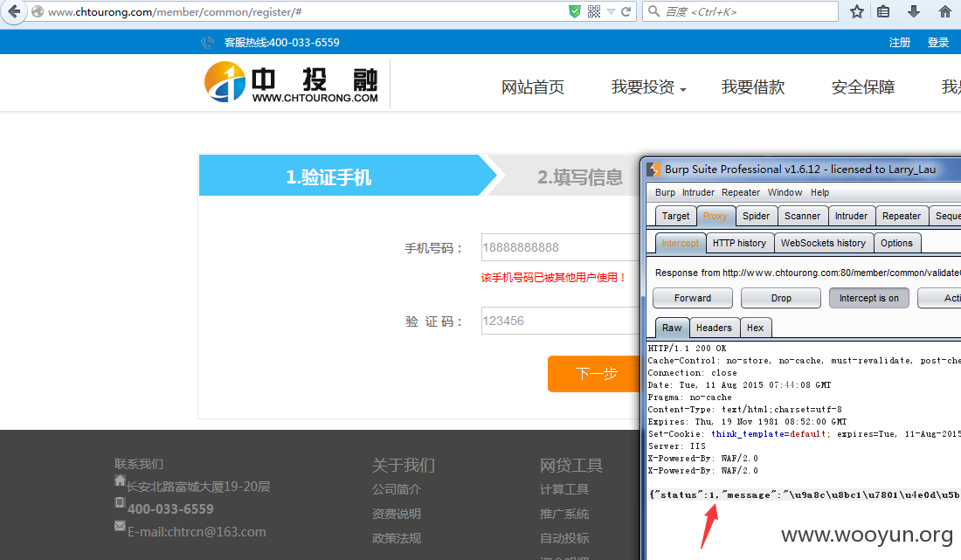Select the Hex view tab
Image resolution: width=961 pixels, height=560 pixels.
(755, 328)
